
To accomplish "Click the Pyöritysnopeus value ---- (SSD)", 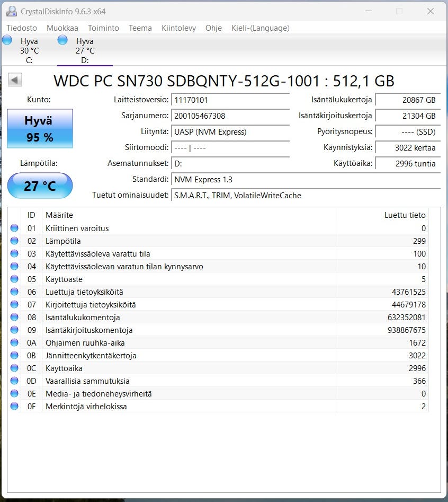I will [408, 131].
